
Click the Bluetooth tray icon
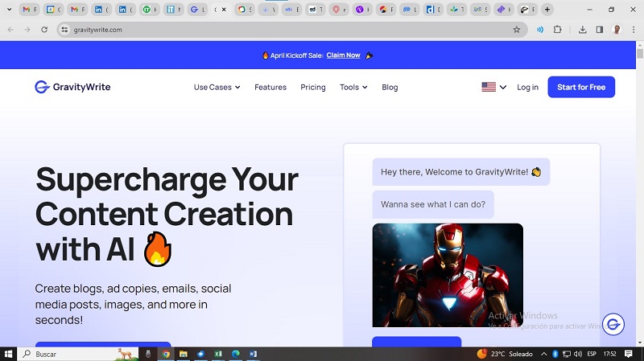555,354
